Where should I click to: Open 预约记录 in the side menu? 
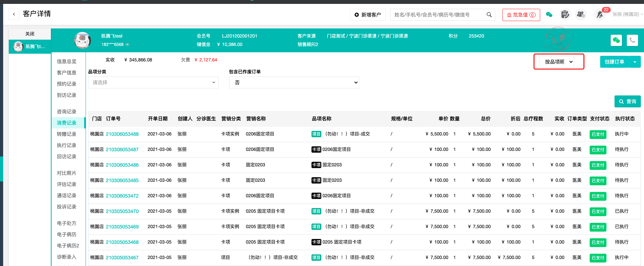click(67, 84)
